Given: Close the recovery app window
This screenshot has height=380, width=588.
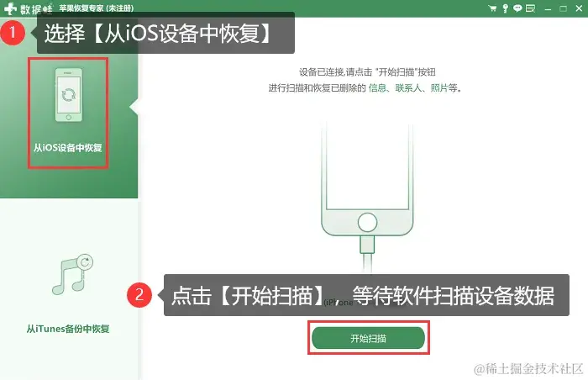Looking at the screenshot, I should coord(579,8).
